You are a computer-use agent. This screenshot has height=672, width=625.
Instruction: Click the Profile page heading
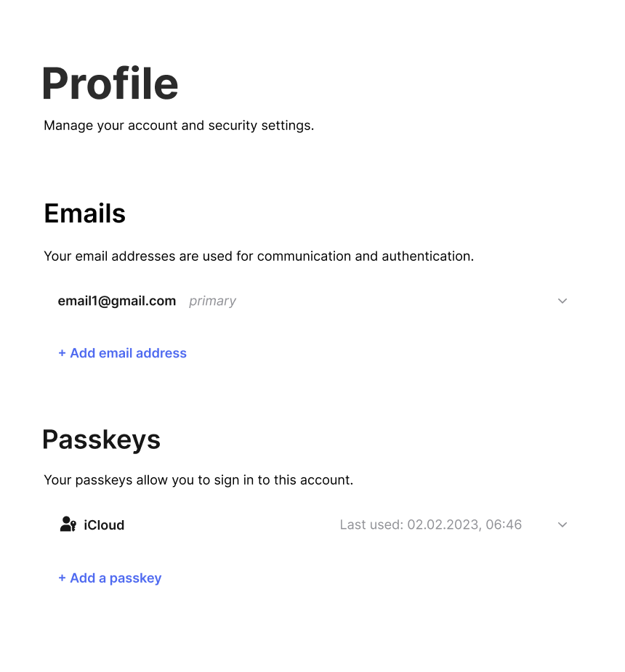110,84
